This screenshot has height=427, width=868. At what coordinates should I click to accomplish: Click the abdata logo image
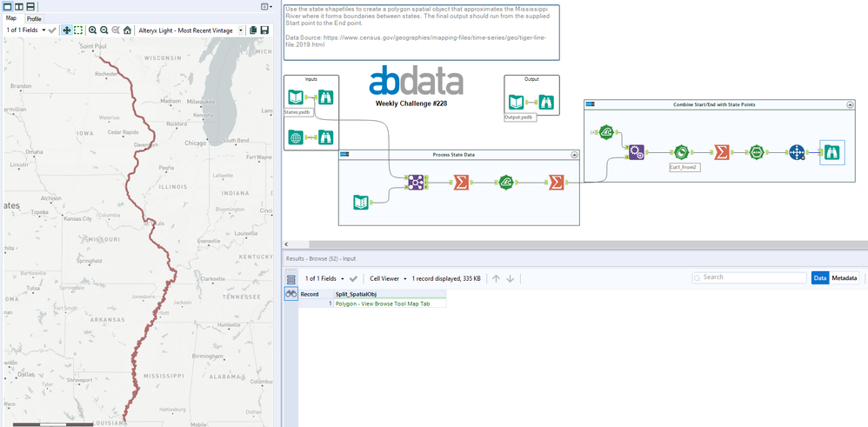click(x=416, y=81)
